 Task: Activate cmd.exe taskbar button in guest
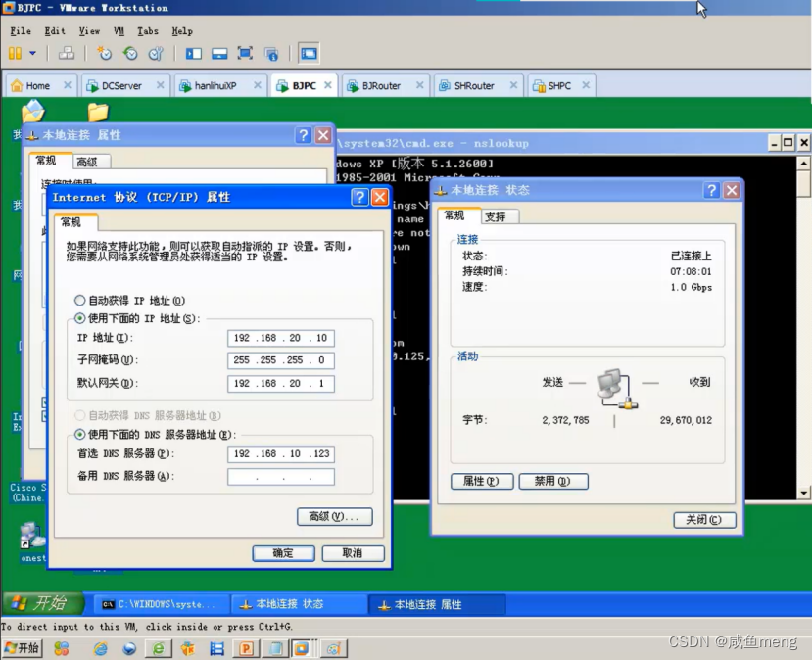click(x=162, y=604)
